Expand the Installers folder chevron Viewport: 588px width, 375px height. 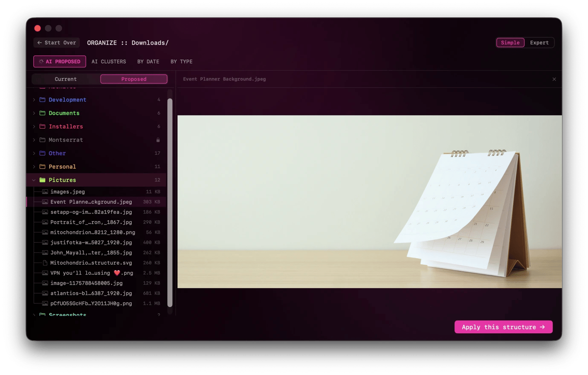[34, 127]
